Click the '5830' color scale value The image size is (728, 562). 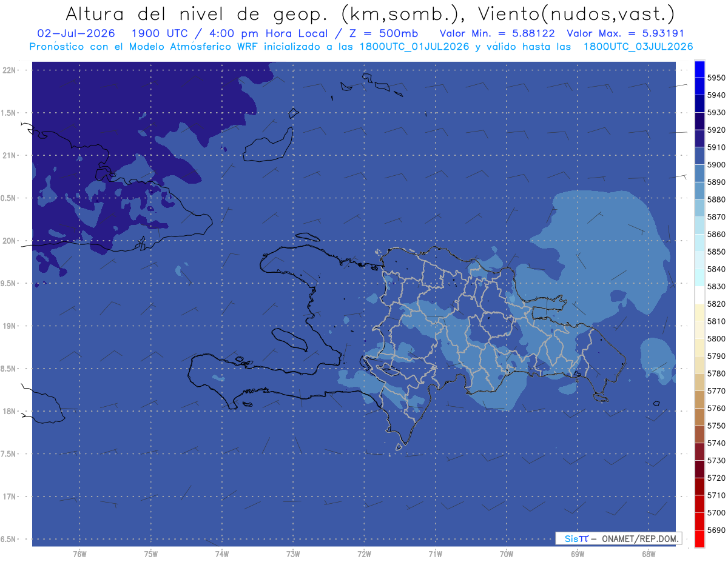716,286
